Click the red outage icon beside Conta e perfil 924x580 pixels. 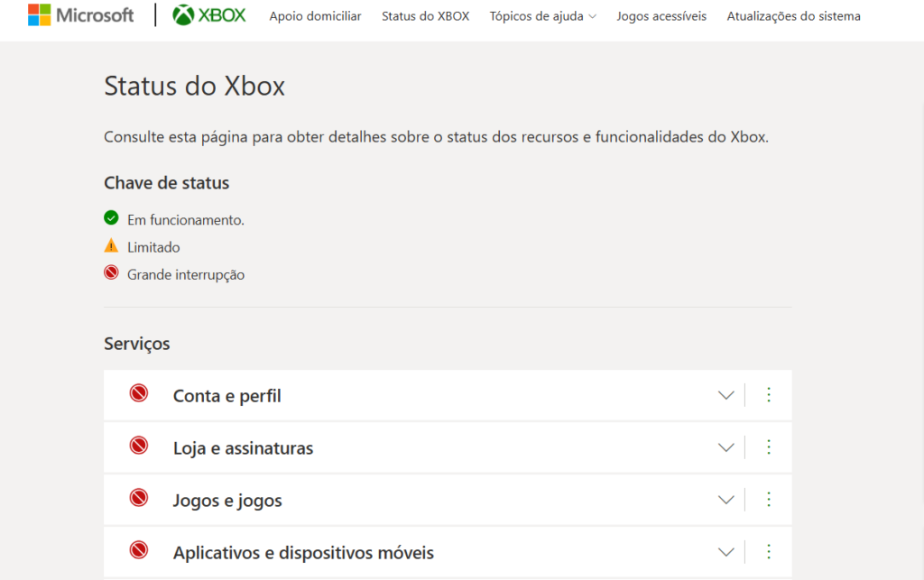(x=138, y=393)
